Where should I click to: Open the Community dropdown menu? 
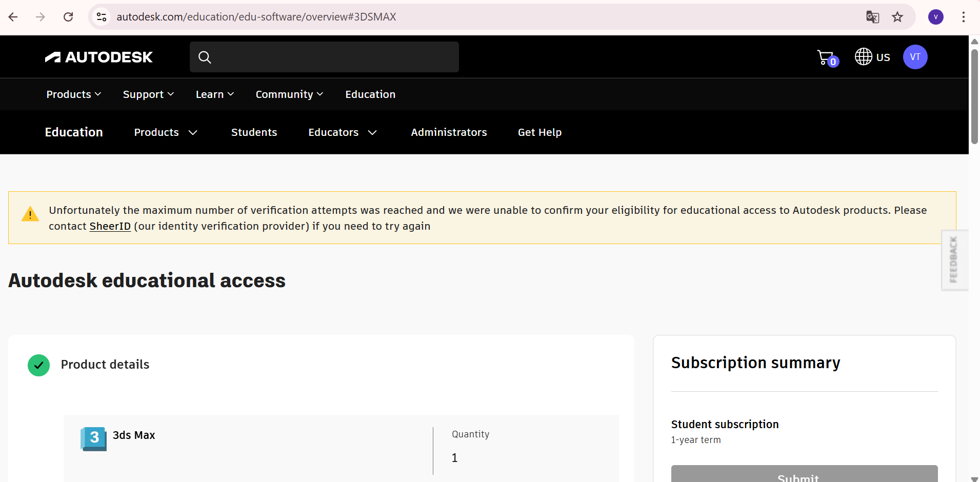[289, 94]
